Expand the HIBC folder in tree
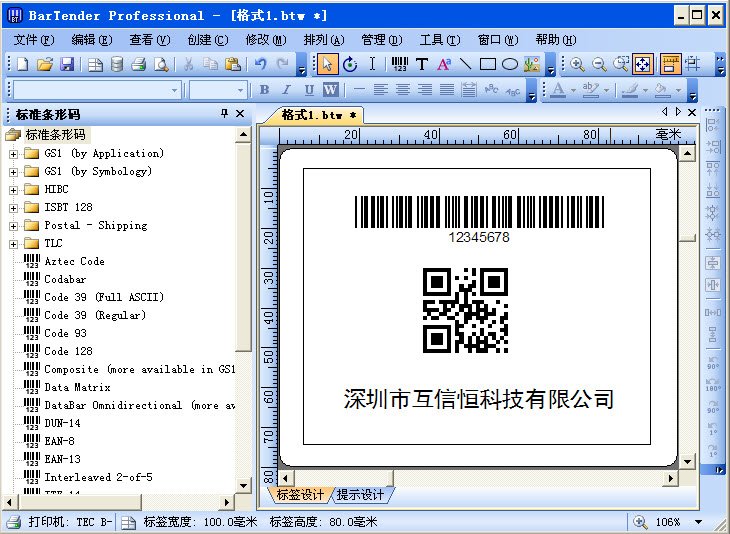Image resolution: width=730 pixels, height=534 pixels. click(x=13, y=190)
